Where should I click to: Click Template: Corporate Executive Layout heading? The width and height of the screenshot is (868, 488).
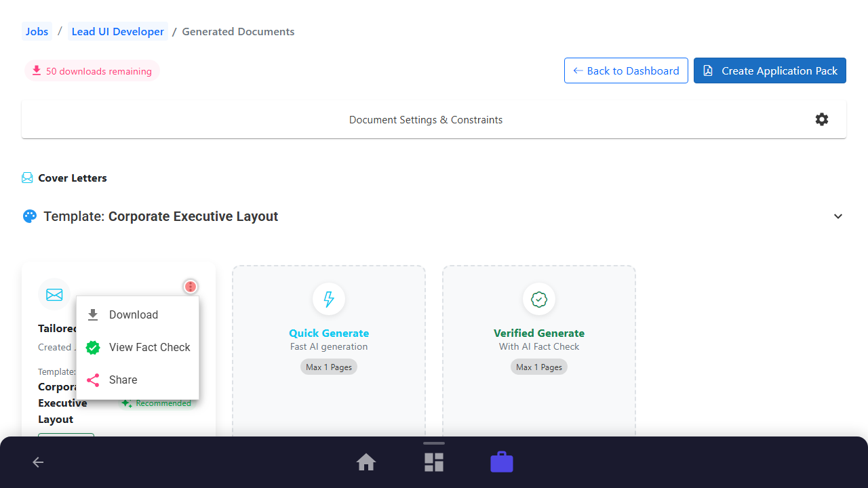161,216
